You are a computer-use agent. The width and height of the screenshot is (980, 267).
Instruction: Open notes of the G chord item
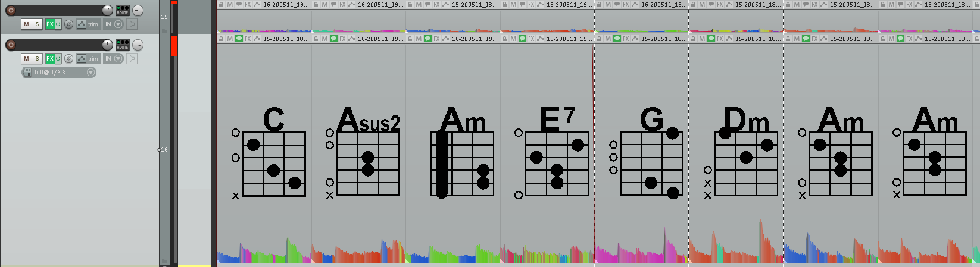pyautogui.click(x=617, y=39)
